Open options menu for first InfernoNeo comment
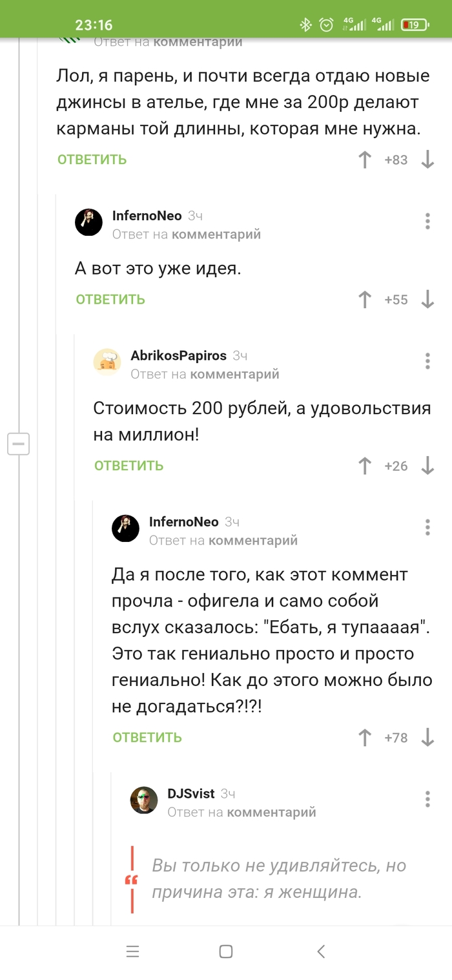The height and width of the screenshot is (980, 452). point(427,221)
